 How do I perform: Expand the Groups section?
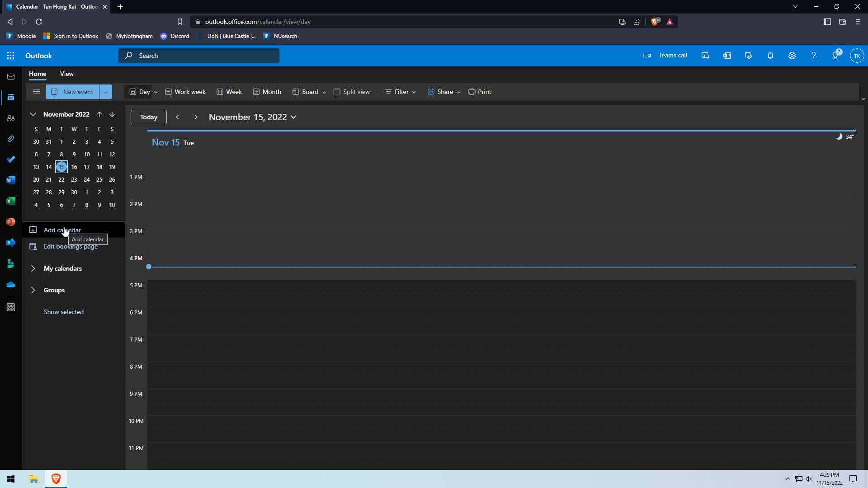(x=33, y=290)
